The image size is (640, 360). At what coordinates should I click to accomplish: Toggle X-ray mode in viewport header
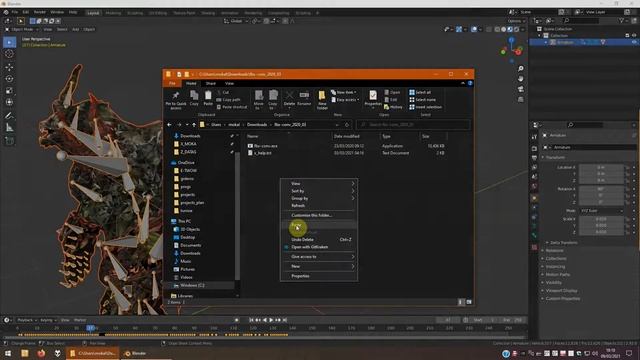point(489,29)
